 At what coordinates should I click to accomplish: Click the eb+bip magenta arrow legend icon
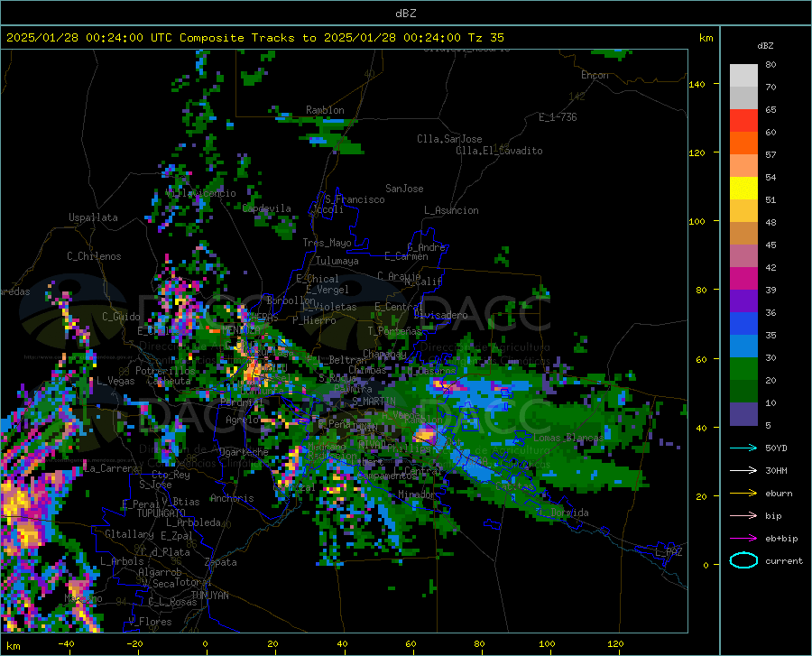pyautogui.click(x=743, y=539)
